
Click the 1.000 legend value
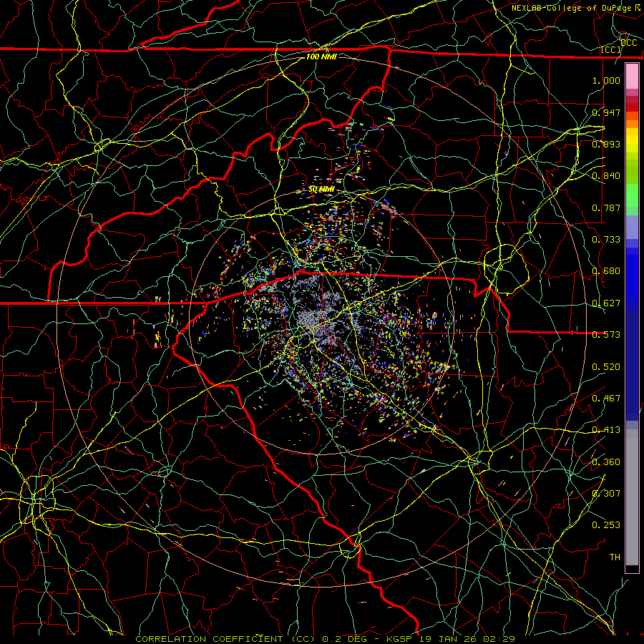coord(606,80)
